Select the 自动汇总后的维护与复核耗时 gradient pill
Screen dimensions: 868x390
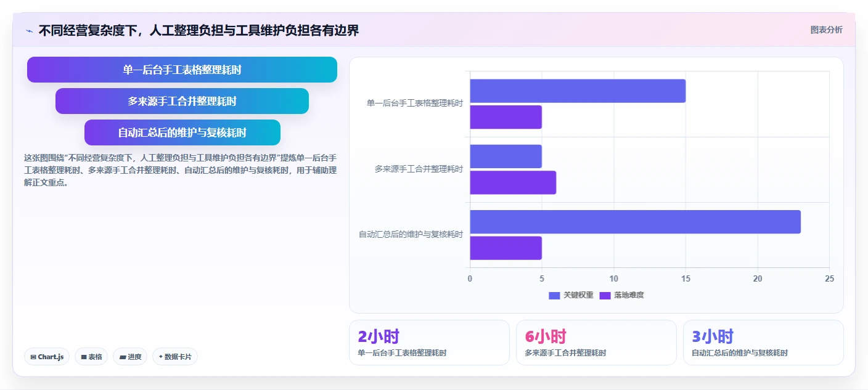[x=182, y=132]
